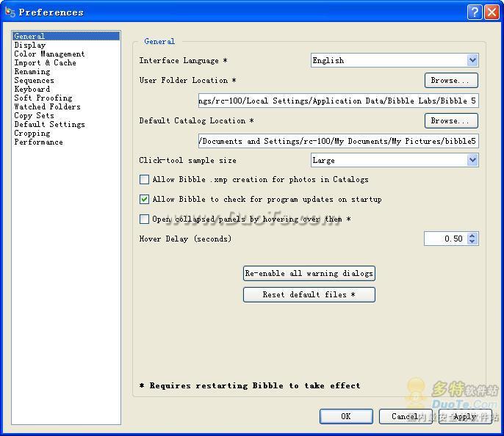Screen dimensions: 504x436
Task: Click the Cancel button
Action: point(406,416)
